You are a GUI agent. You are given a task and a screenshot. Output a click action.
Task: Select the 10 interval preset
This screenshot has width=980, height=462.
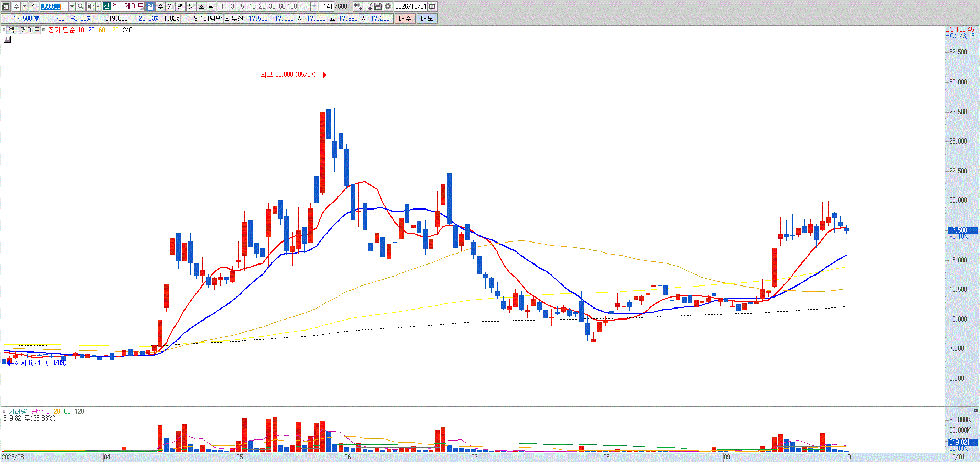[252, 6]
